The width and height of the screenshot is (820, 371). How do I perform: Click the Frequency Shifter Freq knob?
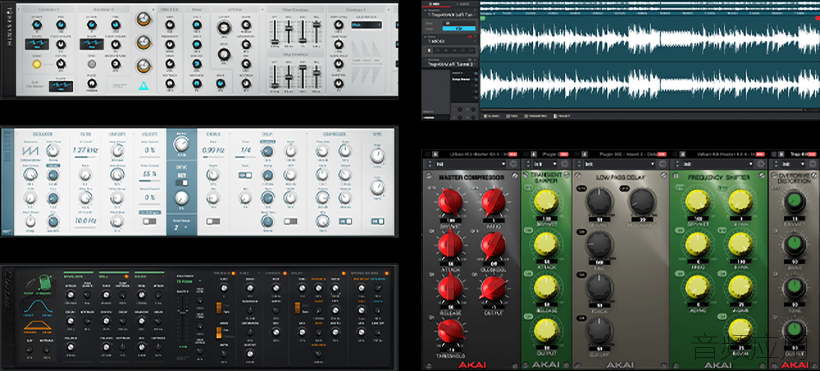pos(698,245)
